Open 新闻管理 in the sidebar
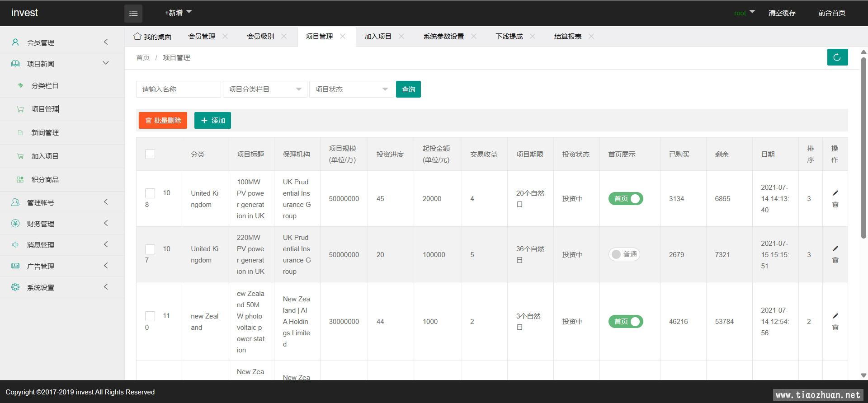 click(45, 132)
